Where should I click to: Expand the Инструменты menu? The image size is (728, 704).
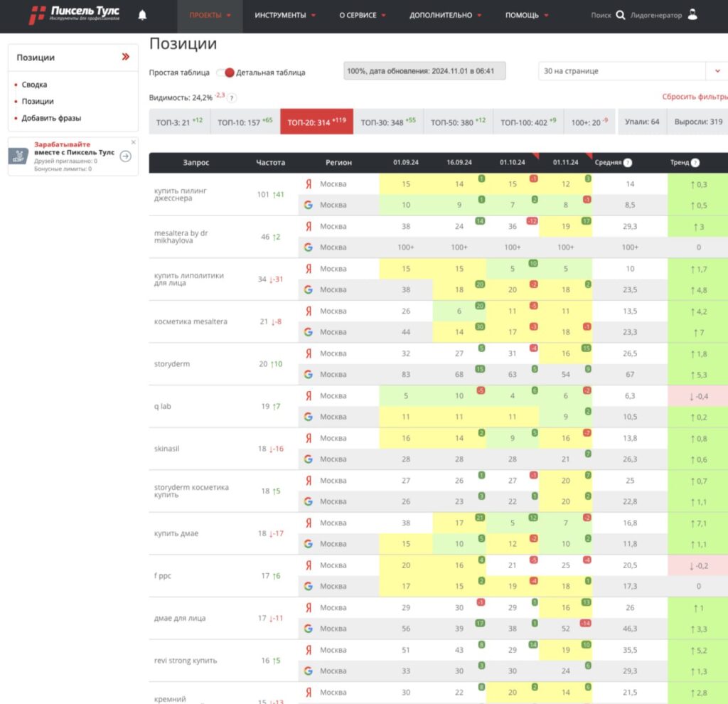click(x=285, y=15)
